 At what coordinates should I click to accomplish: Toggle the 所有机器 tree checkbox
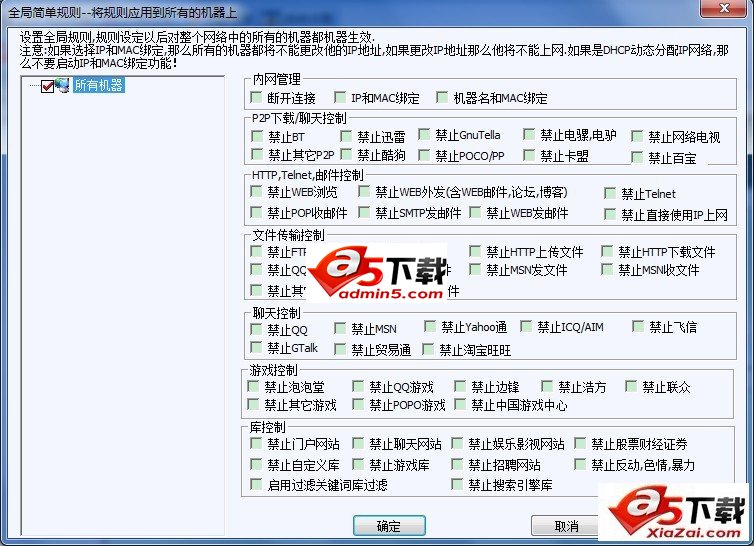[48, 86]
